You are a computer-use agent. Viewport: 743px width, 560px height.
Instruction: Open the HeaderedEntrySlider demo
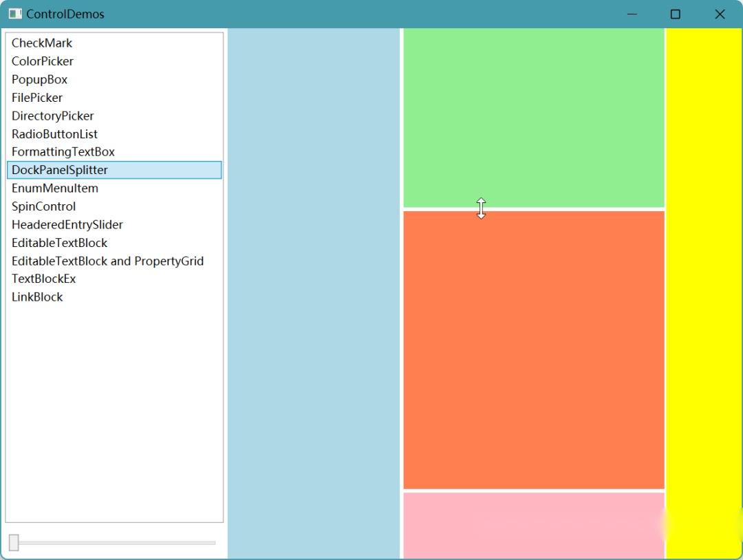click(x=67, y=224)
